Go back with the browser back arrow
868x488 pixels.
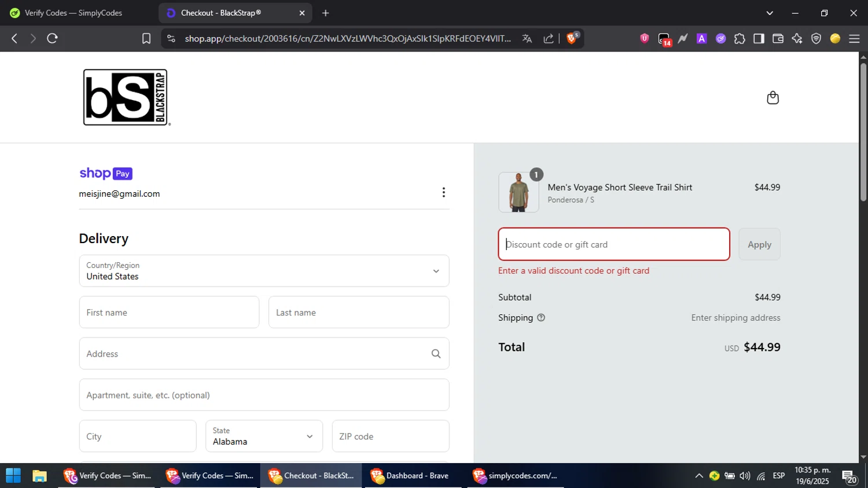[14, 38]
